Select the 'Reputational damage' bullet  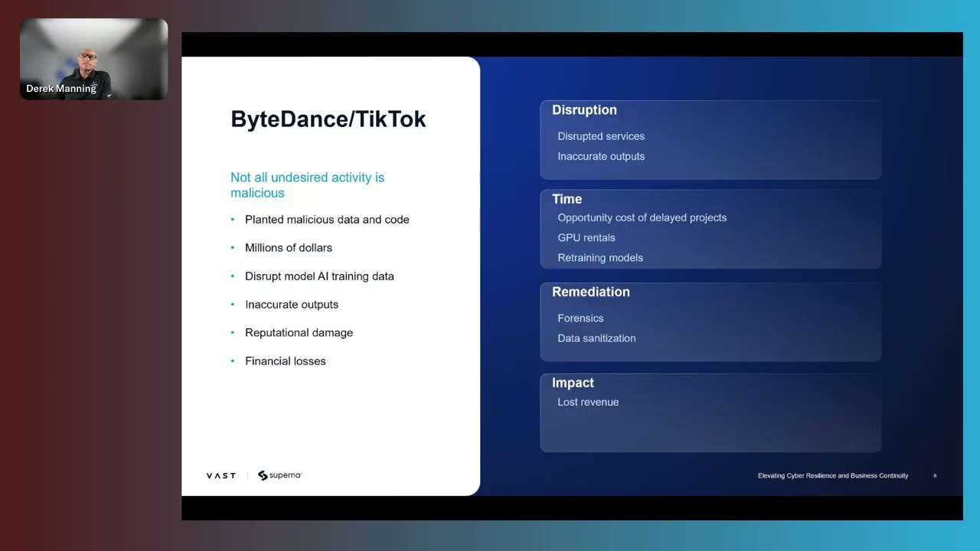coord(299,333)
